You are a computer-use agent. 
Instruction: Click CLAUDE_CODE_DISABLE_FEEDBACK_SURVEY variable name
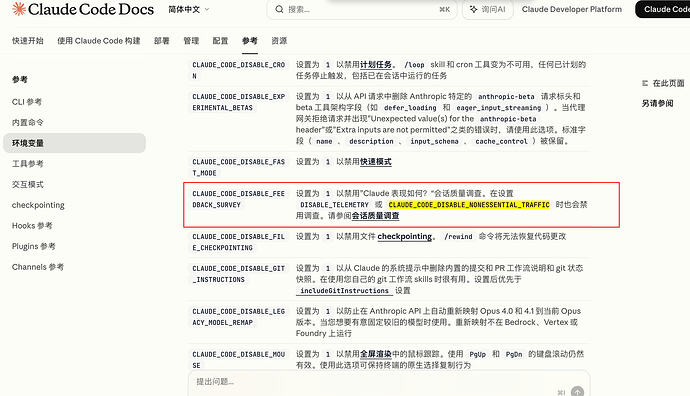point(239,199)
